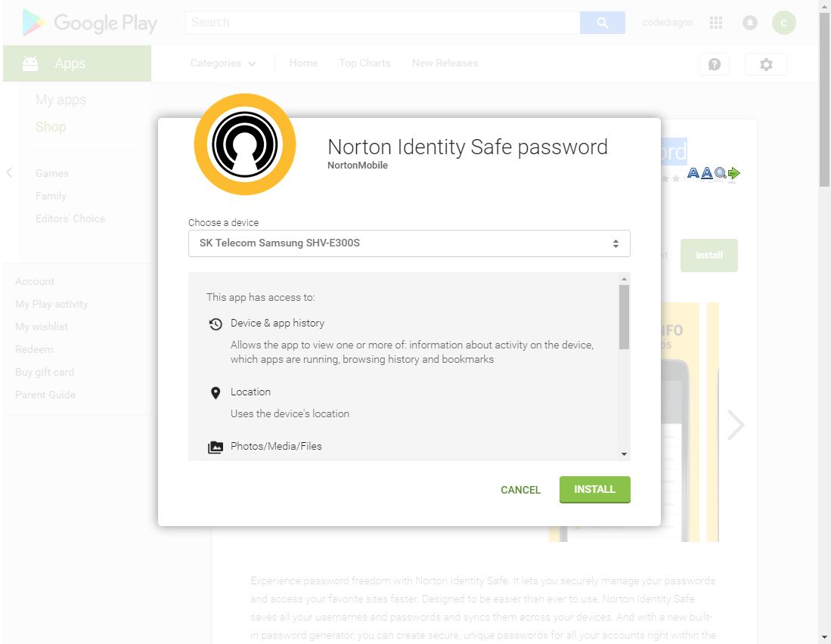Click the Android robot Apps icon

(x=30, y=63)
